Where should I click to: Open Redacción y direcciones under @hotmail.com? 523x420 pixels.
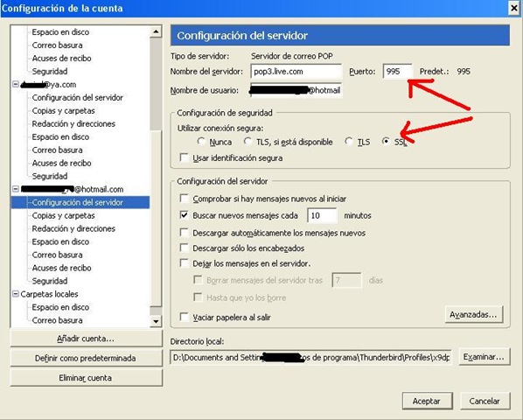coord(73,228)
